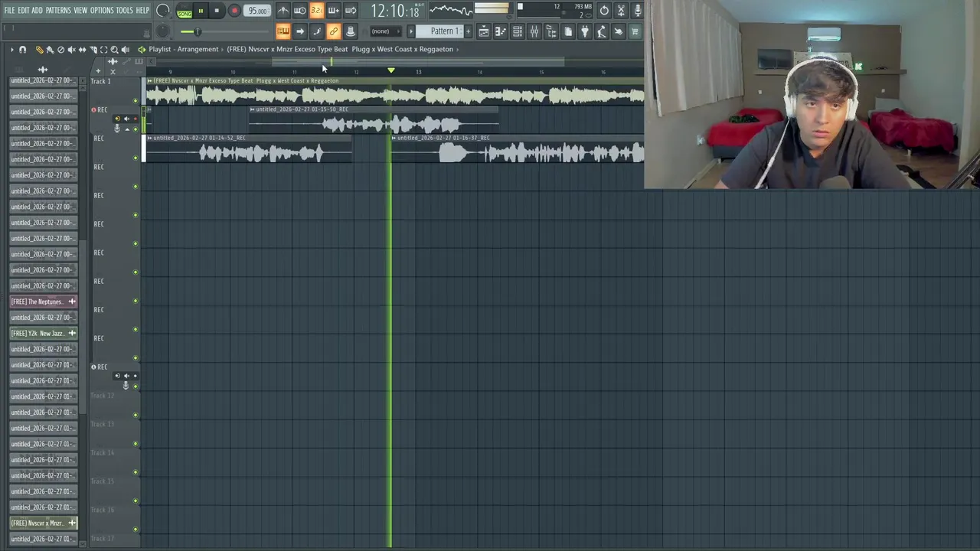The height and width of the screenshot is (551, 980).
Task: Open the project picker pages icon
Action: [568, 31]
